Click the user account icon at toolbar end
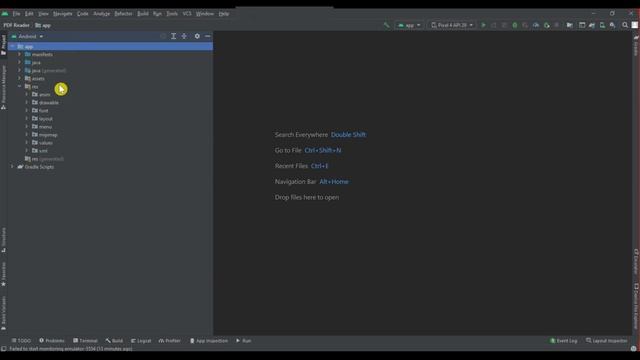This screenshot has height=360, width=640. 635,25
